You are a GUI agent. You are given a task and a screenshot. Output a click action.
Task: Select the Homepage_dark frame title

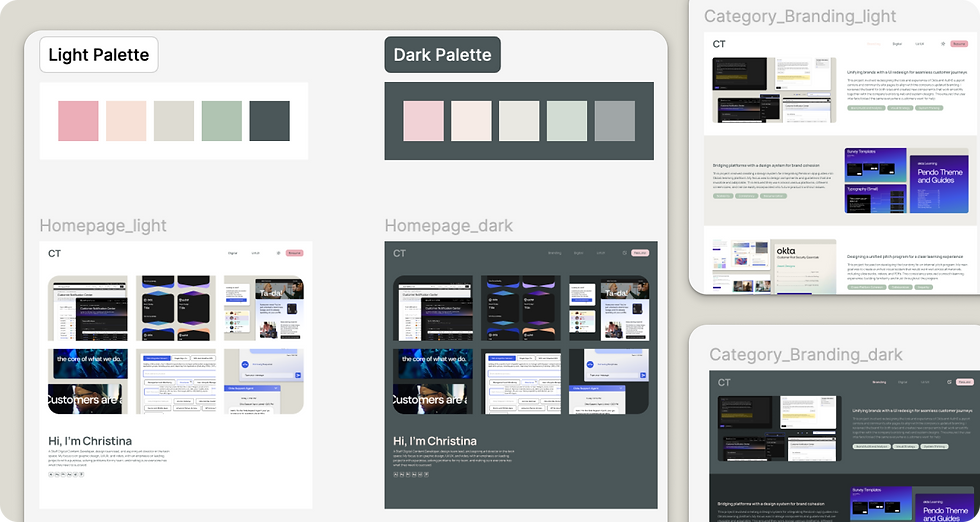tap(449, 225)
